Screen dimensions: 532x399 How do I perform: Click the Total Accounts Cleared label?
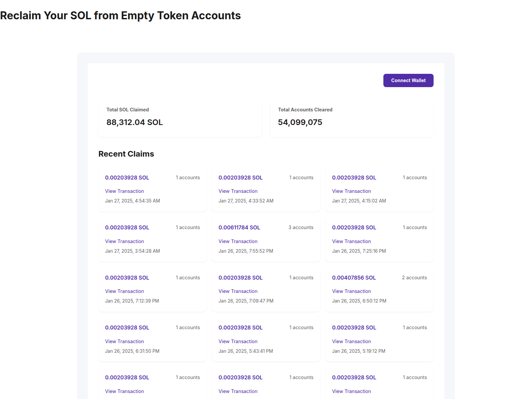[x=305, y=110]
